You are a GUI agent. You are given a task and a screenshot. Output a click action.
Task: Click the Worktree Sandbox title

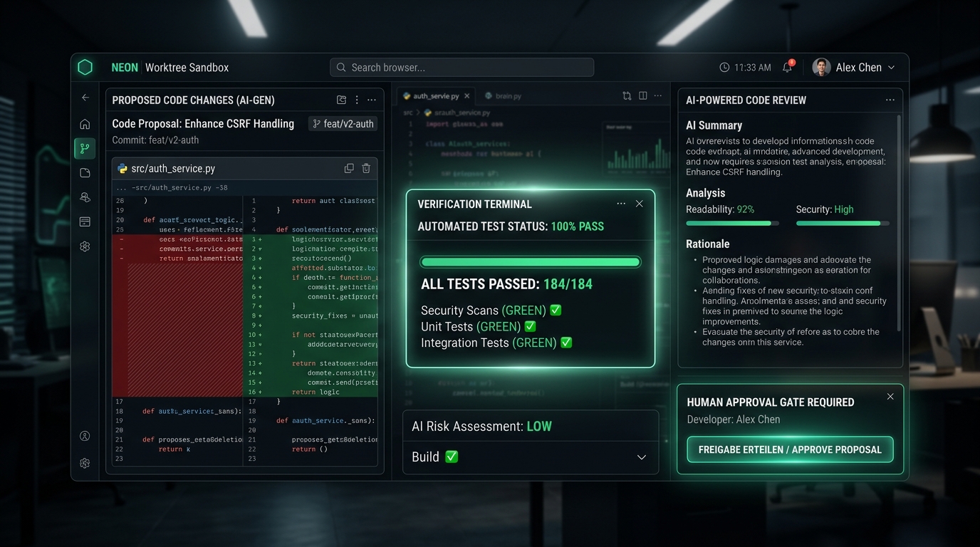[x=187, y=68]
